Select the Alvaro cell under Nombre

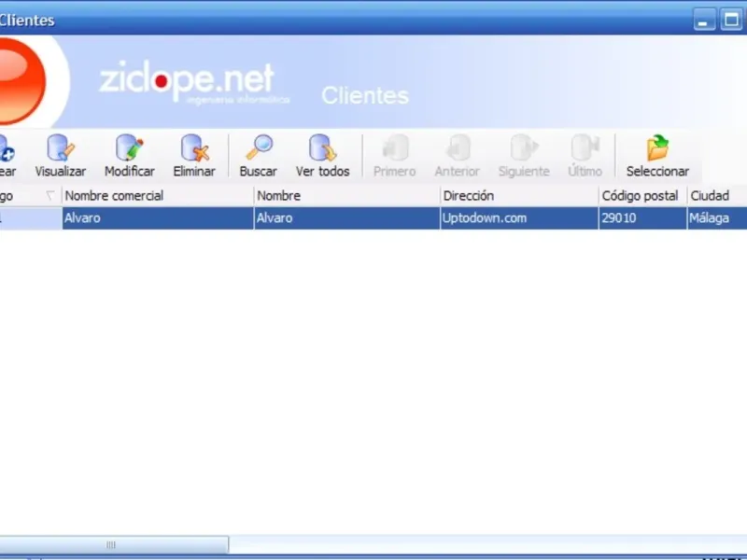(346, 218)
